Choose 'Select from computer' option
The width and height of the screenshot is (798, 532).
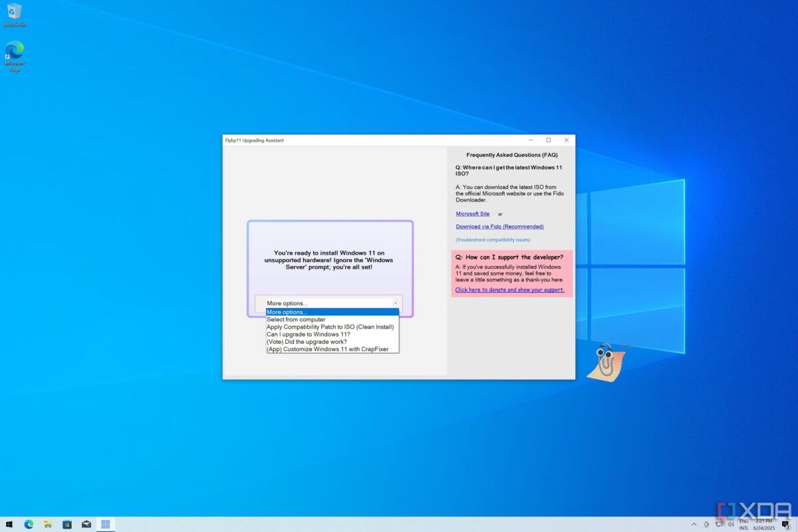pyautogui.click(x=296, y=319)
